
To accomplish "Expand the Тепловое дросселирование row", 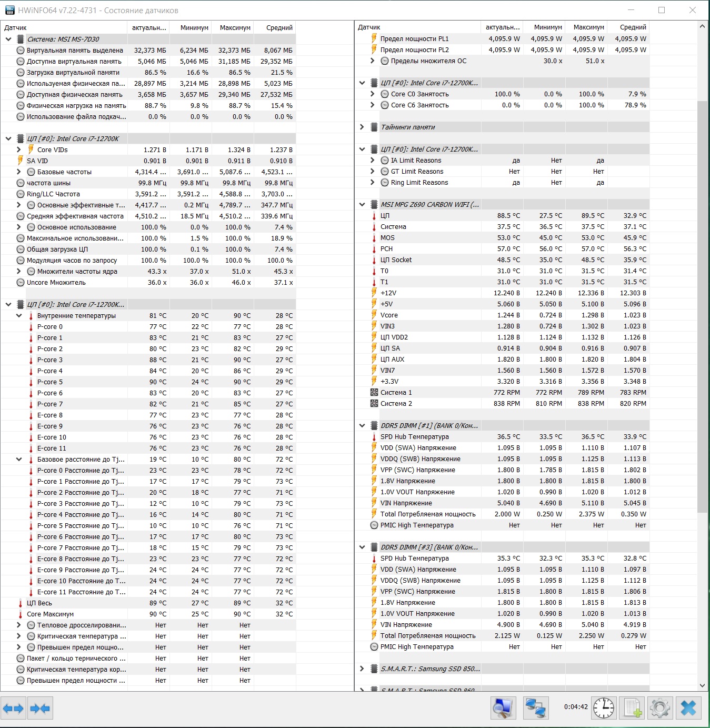I will point(19,625).
